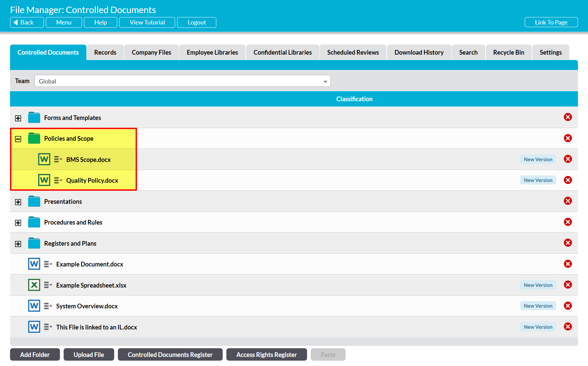Viewport: 588px width, 366px height.
Task: Click the green Policies and Scope folder icon
Action: click(x=34, y=138)
